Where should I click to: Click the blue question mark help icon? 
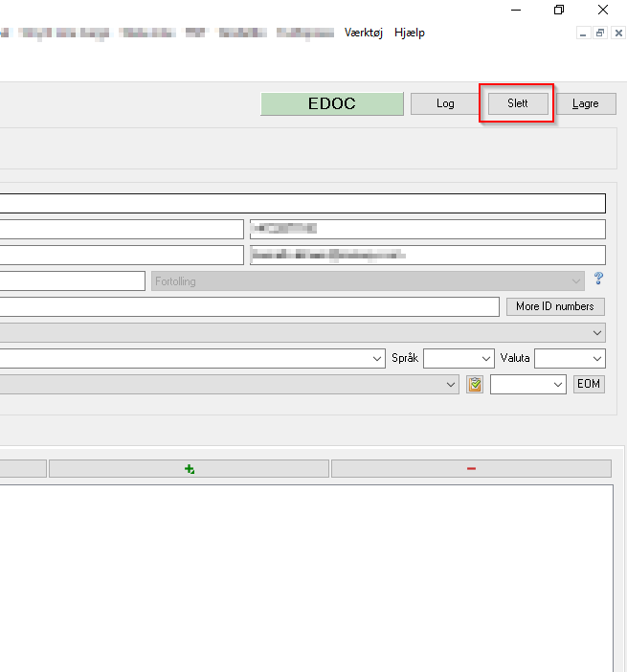599,280
